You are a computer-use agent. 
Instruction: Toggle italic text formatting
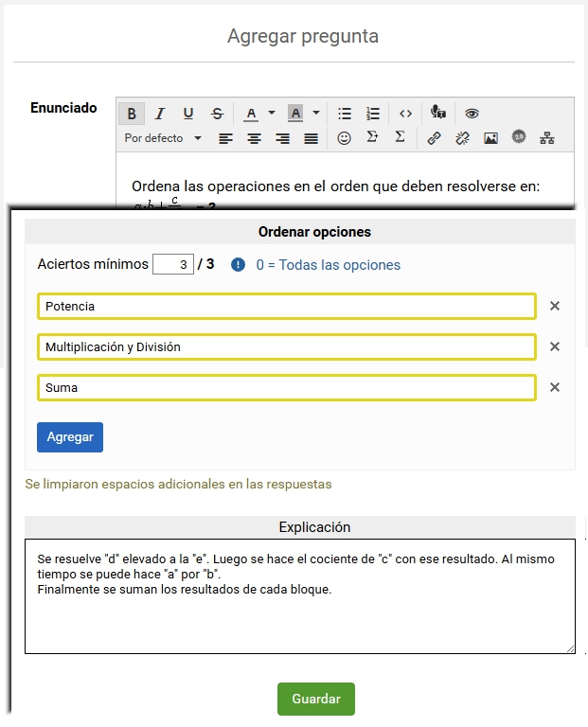(160, 114)
